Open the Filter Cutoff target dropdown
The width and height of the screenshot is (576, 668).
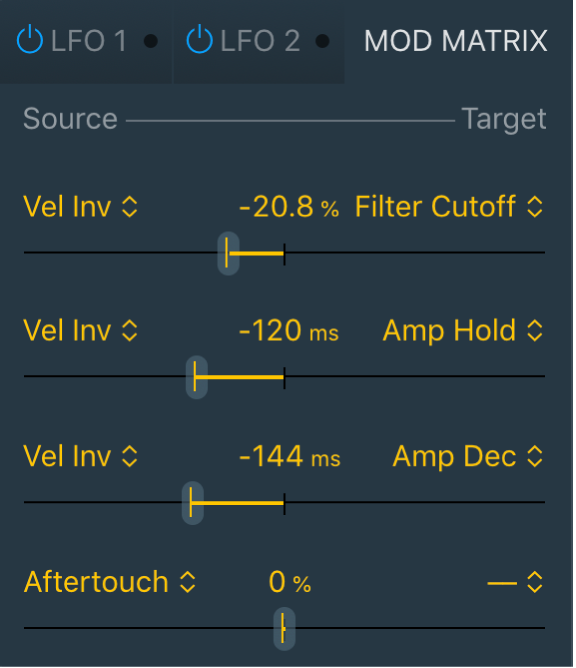pyautogui.click(x=449, y=207)
